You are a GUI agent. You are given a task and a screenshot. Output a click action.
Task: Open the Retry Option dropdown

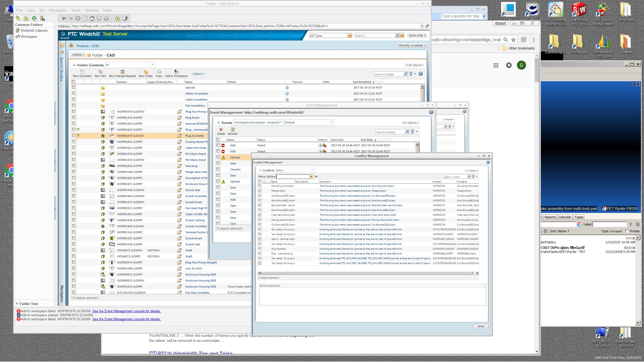coord(311,176)
